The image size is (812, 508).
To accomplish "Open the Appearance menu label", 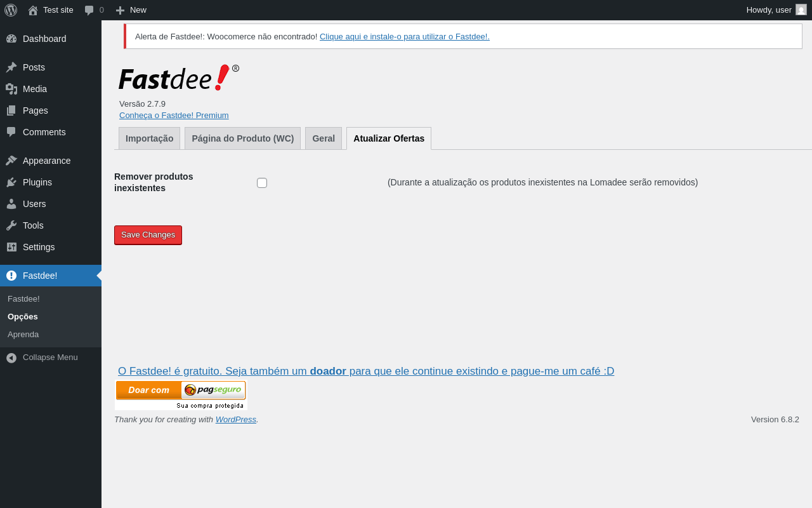I will (47, 161).
